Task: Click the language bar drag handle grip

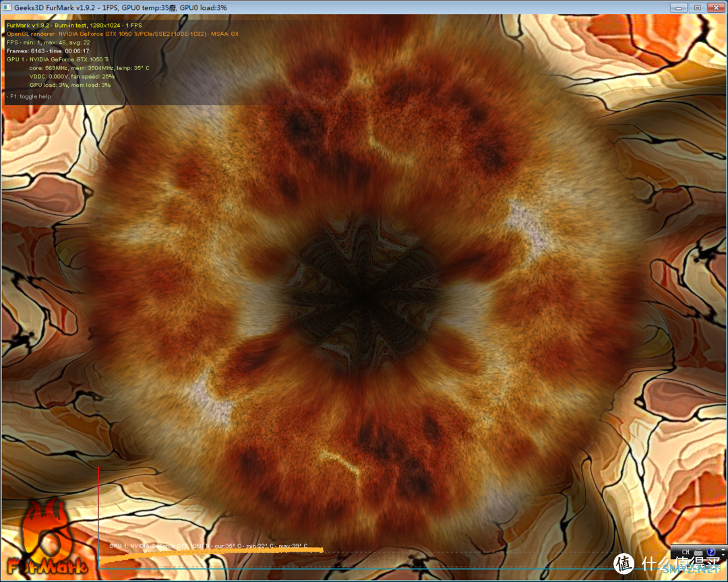Action: [x=675, y=552]
